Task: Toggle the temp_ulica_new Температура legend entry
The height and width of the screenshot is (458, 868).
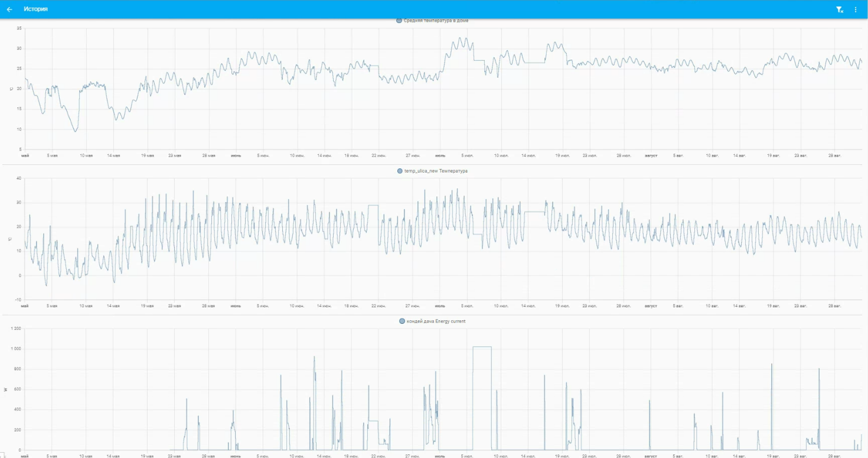Action: tap(433, 171)
